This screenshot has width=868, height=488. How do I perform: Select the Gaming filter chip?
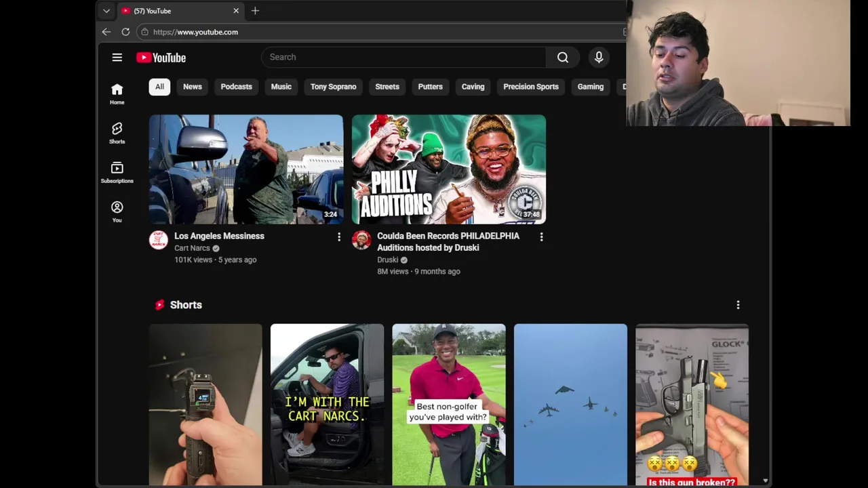pyautogui.click(x=591, y=87)
